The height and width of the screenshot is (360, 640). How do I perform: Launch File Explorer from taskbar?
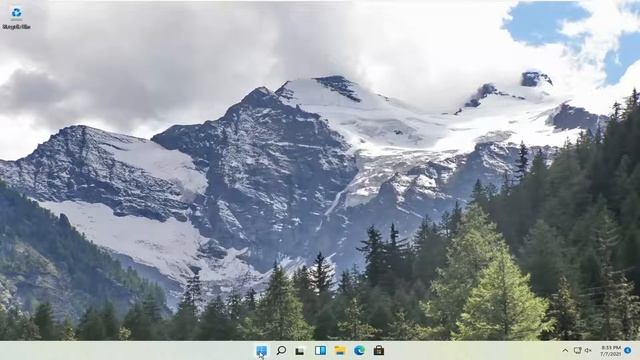[x=340, y=350]
